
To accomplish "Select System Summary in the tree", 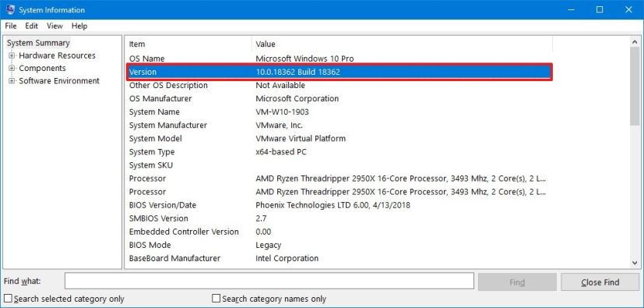I will [x=38, y=43].
